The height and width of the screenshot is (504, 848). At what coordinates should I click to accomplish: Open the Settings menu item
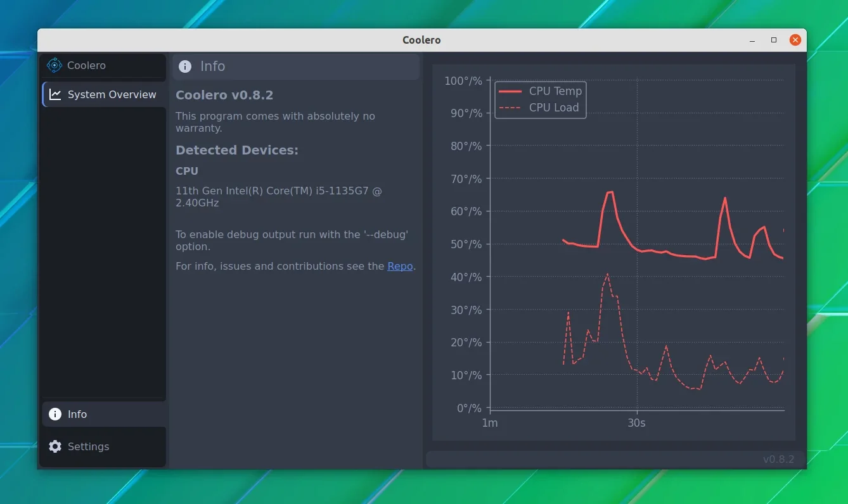coord(105,446)
